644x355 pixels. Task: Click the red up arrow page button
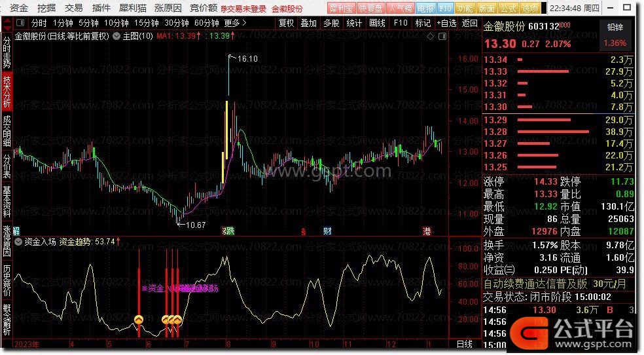pyautogui.click(x=7, y=19)
